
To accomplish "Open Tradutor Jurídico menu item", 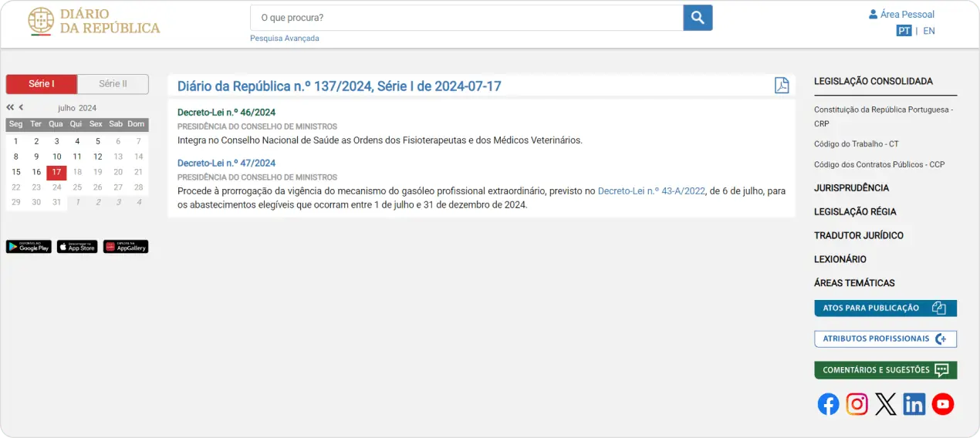I will point(859,236).
